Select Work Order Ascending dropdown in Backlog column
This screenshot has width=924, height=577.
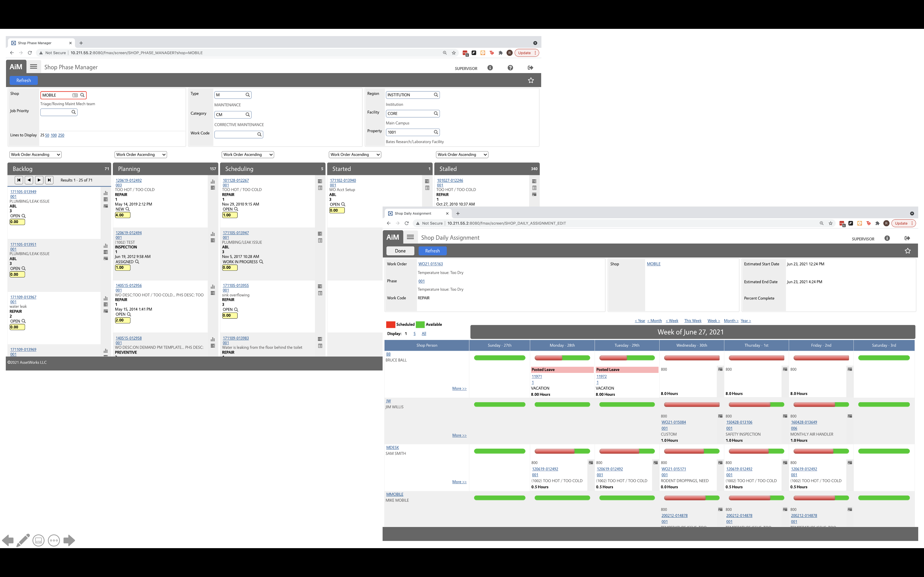tap(35, 154)
